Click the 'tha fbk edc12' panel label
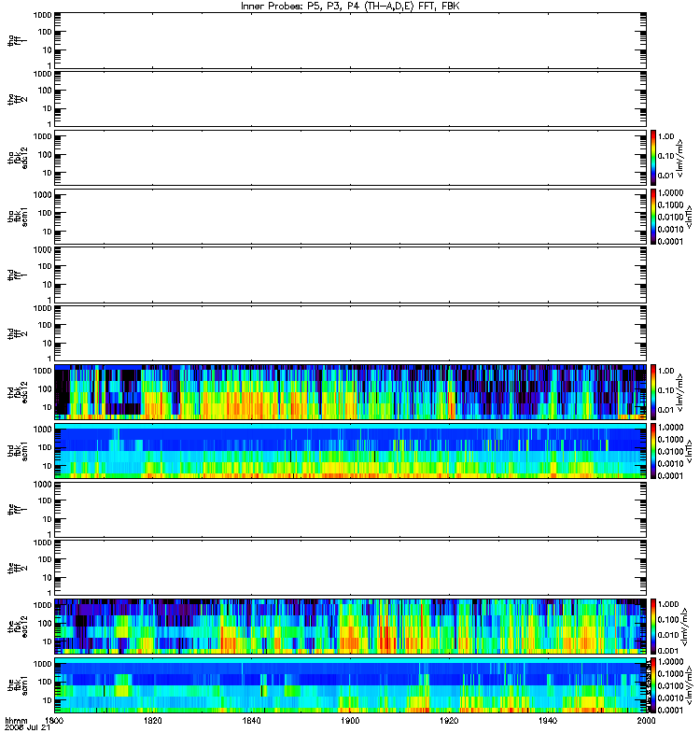Screen dimensions: 700x747 (x=17, y=158)
